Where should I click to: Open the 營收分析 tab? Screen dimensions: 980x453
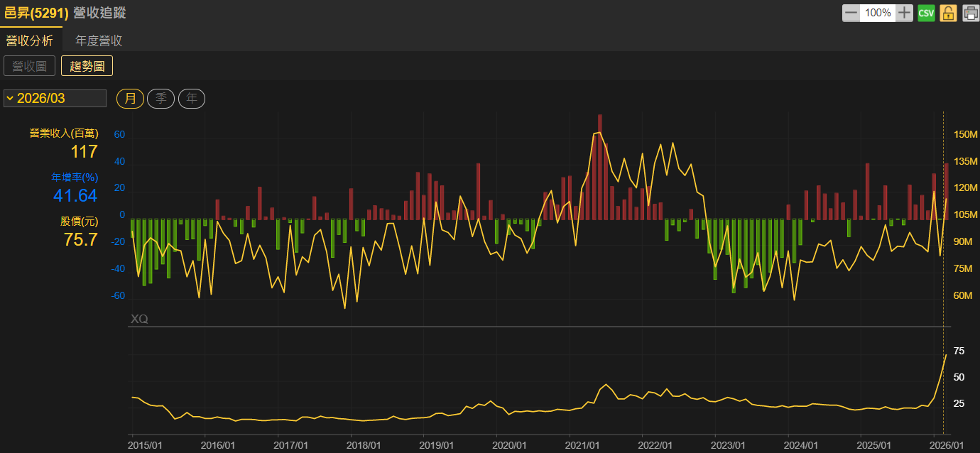30,40
